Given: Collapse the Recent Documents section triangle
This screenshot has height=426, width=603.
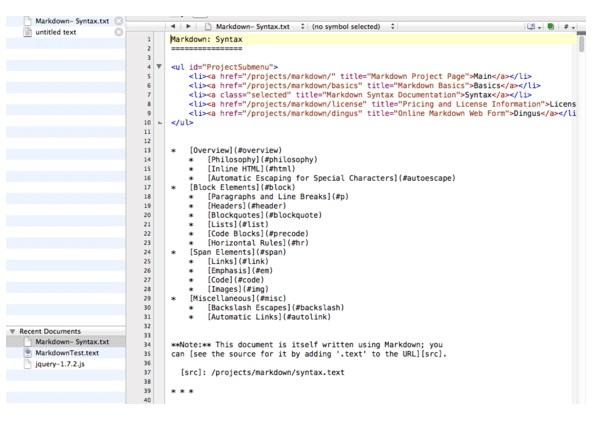Looking at the screenshot, I should pyautogui.click(x=12, y=331).
